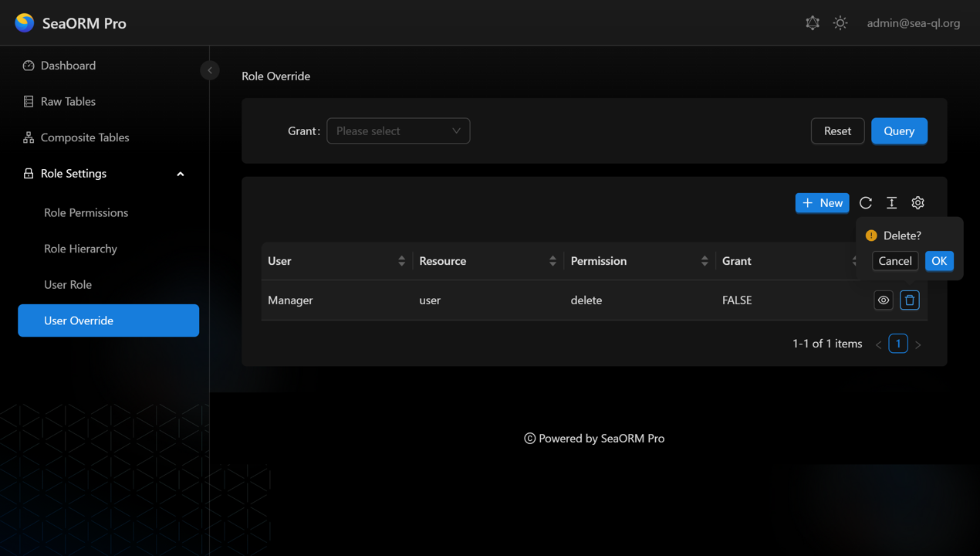This screenshot has width=980, height=556.
Task: Open column settings gear icon
Action: 917,203
